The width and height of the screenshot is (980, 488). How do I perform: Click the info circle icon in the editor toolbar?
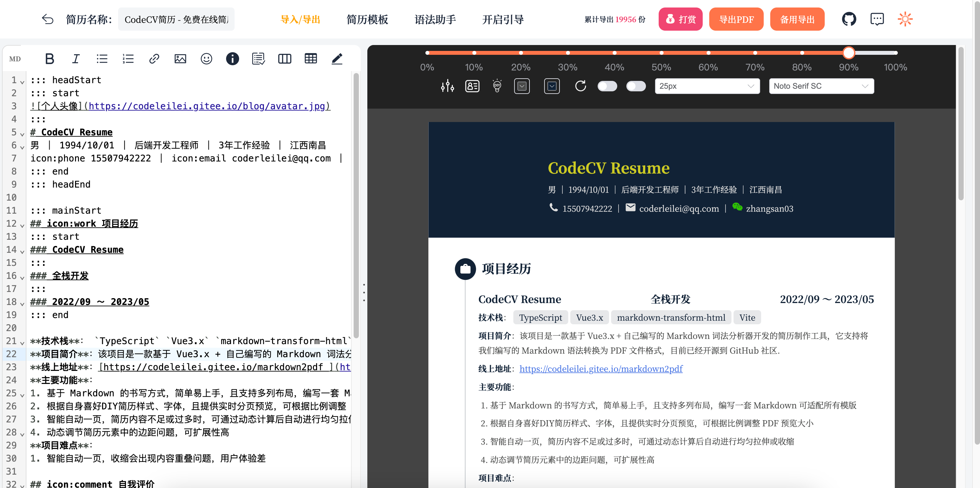[233, 59]
